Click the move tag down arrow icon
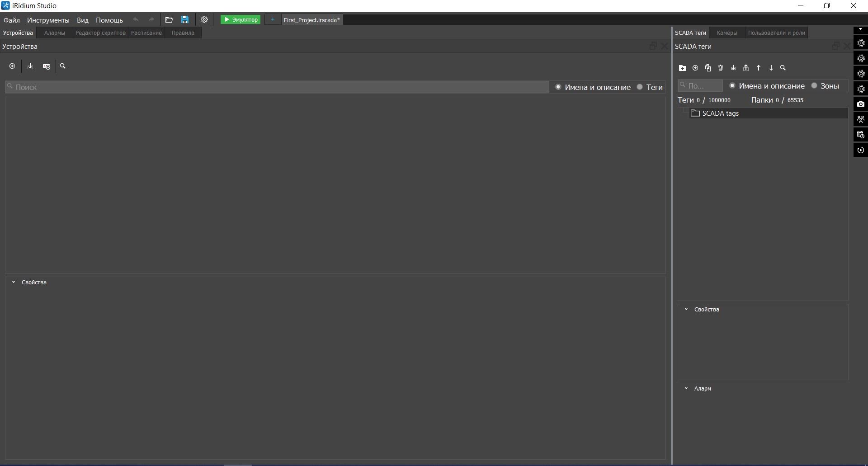The image size is (868, 466). (x=771, y=68)
